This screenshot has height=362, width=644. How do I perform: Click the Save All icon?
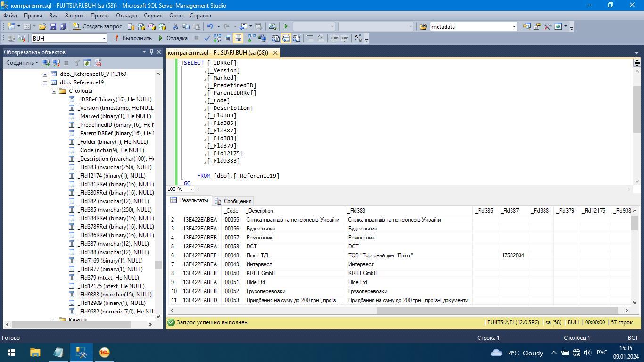point(63,27)
